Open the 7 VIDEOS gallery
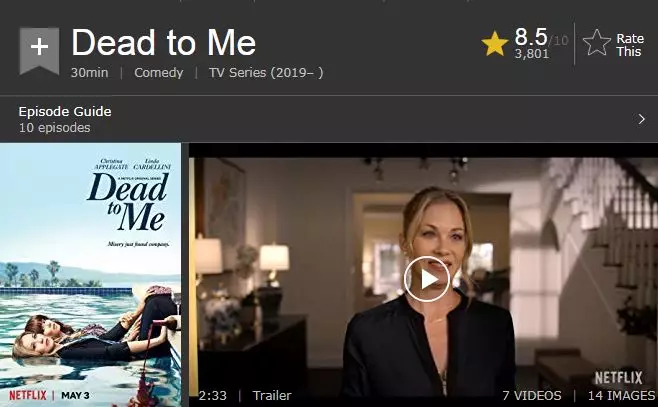 (532, 395)
